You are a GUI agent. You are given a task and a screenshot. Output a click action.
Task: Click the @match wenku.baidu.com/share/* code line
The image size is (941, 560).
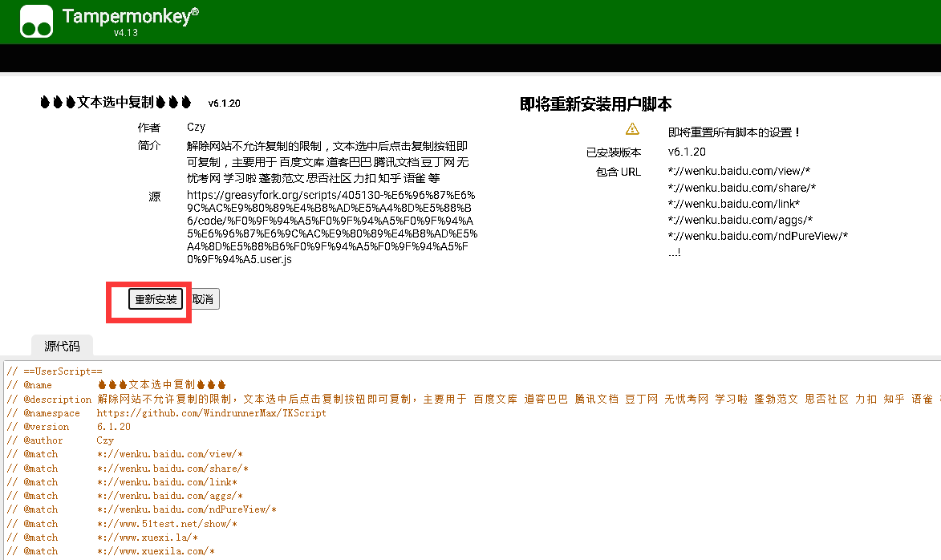click(128, 469)
